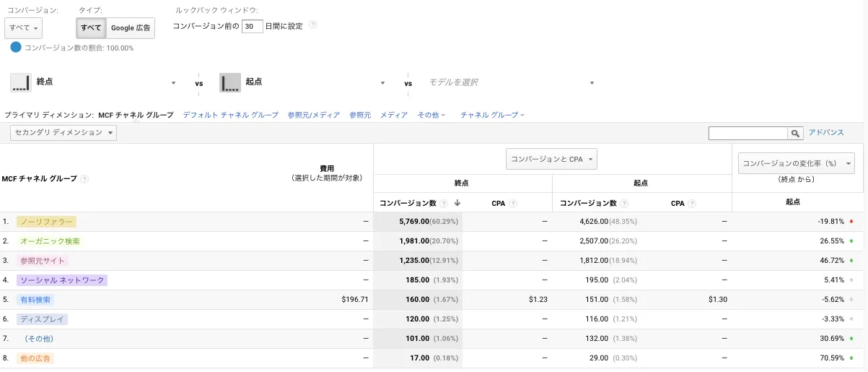This screenshot has width=868, height=372.
Task: Open the ソーシャル ネットワーク channel row
Action: (x=62, y=280)
